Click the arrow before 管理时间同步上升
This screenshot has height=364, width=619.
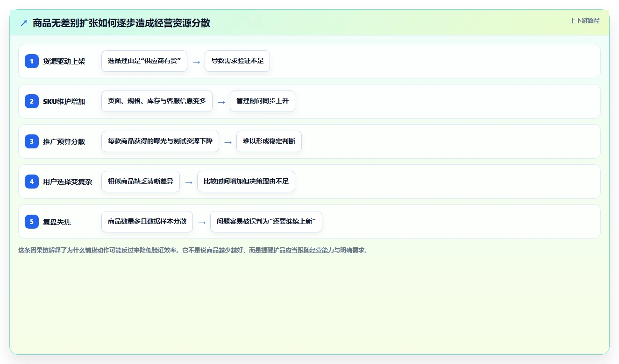click(221, 102)
